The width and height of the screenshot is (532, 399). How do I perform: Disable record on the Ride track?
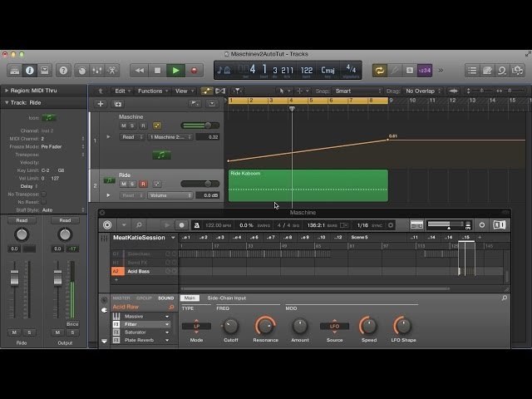(143, 184)
